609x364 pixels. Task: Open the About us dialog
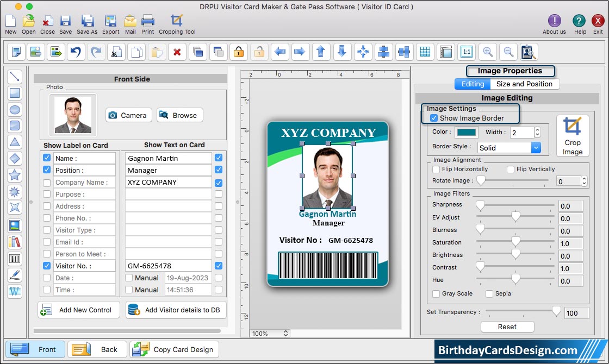pos(554,24)
